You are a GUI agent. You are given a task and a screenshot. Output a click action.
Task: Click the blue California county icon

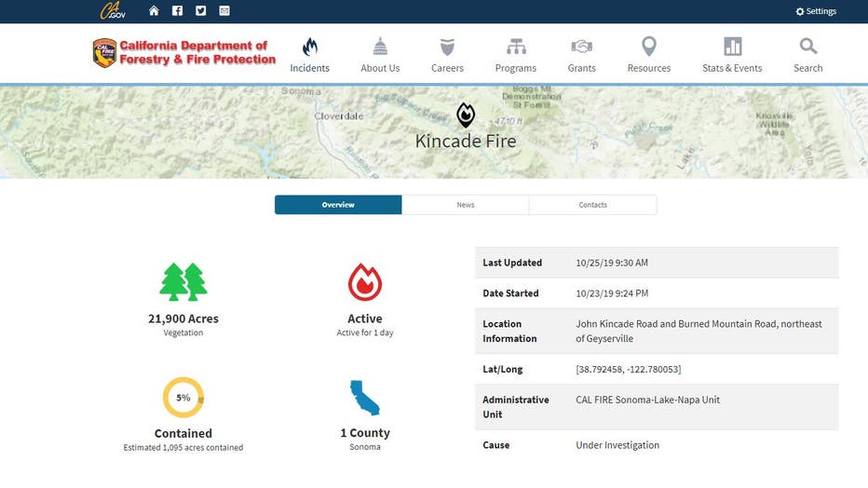point(365,398)
